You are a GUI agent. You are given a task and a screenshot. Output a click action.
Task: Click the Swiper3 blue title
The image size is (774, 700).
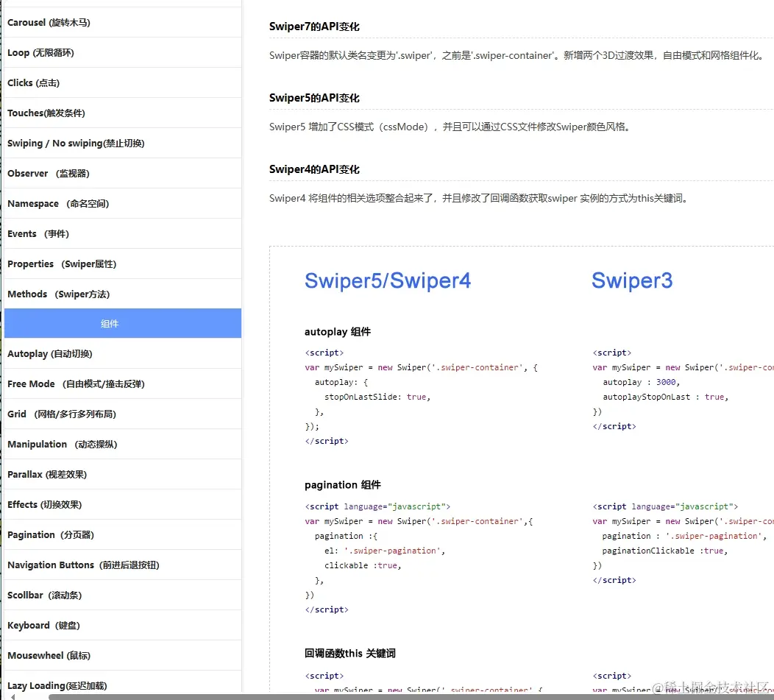tap(632, 280)
